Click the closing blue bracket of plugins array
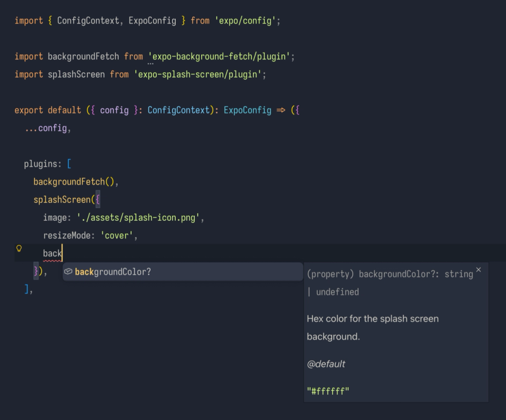 (27, 289)
